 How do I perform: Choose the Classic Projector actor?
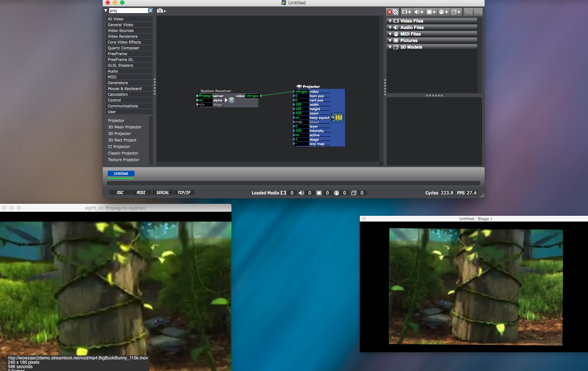tap(123, 153)
